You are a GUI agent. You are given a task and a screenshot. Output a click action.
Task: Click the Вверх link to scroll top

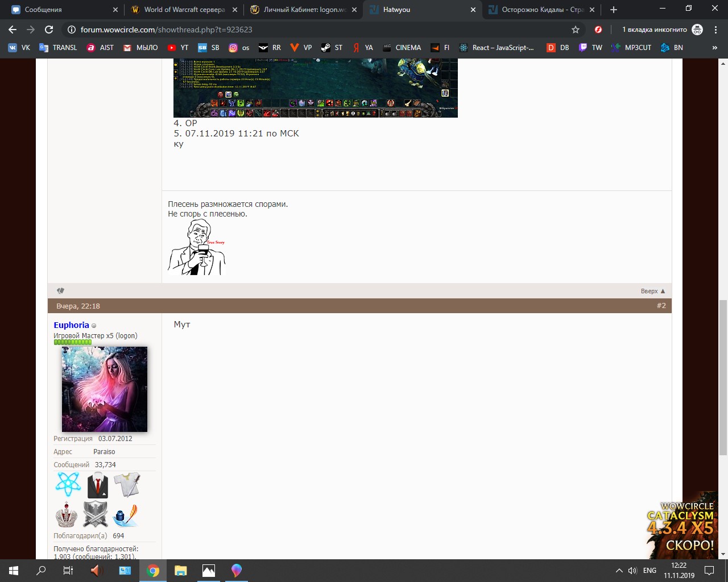[x=652, y=291]
